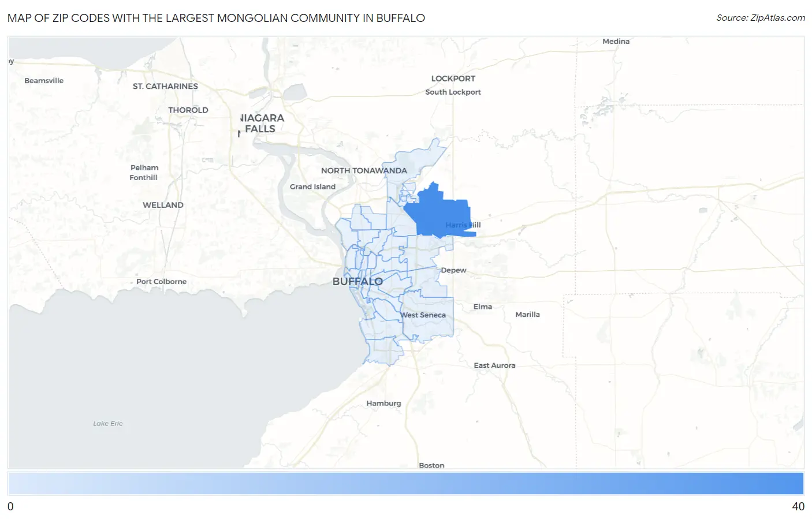This screenshot has height=519, width=812.
Task: Click the Marilla label
Action: point(527,315)
